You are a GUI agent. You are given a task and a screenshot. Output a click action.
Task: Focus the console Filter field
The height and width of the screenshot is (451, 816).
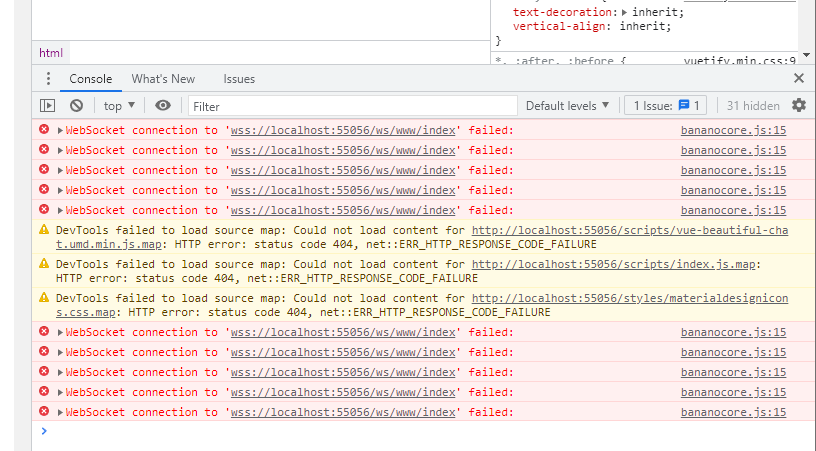tap(353, 106)
